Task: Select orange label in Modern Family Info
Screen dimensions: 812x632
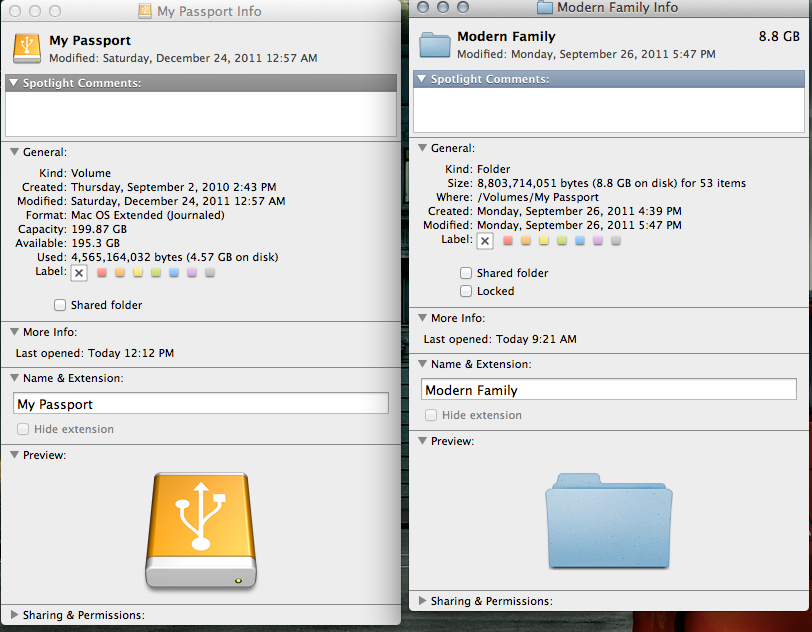Action: click(526, 240)
